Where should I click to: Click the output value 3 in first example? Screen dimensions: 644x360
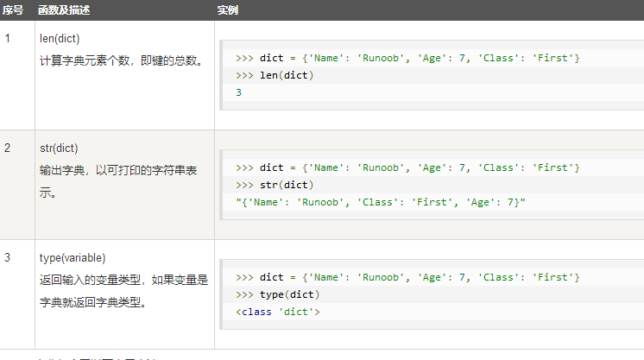(239, 92)
